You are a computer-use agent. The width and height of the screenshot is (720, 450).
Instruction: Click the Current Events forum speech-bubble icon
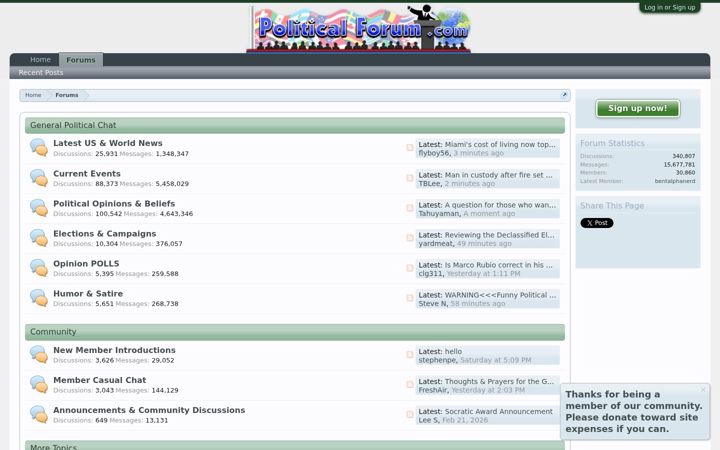point(39,178)
